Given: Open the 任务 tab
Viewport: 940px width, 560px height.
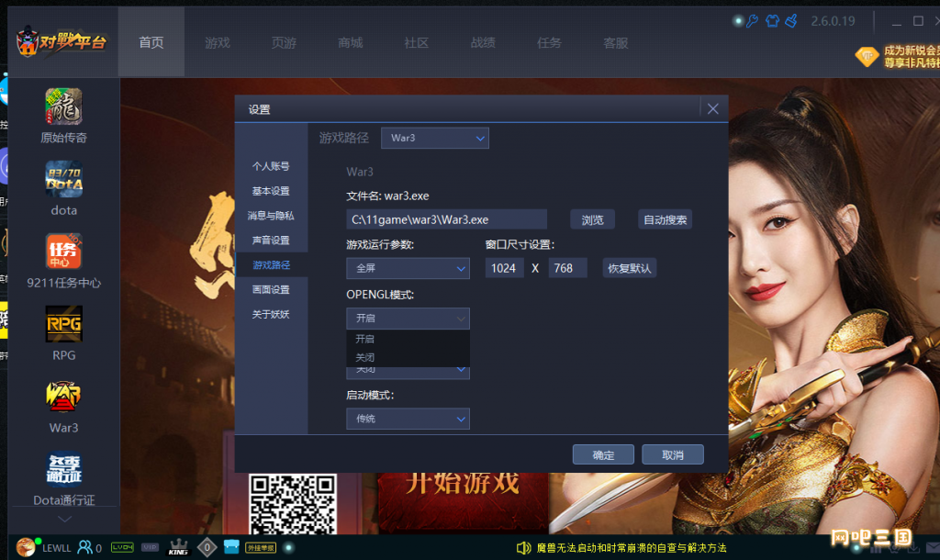Looking at the screenshot, I should tap(549, 42).
